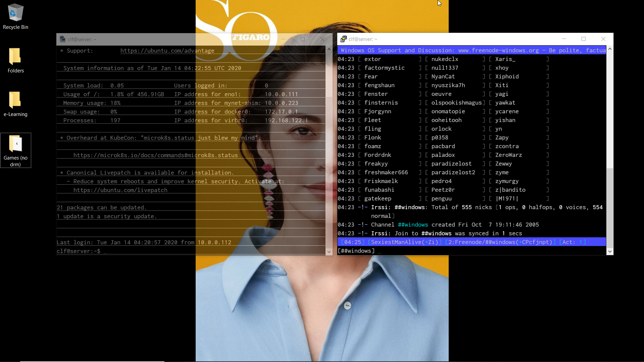Viewport: 644px width, 362px height.
Task: Click nick 'NyanCat' in the nick list
Action: tap(443, 76)
